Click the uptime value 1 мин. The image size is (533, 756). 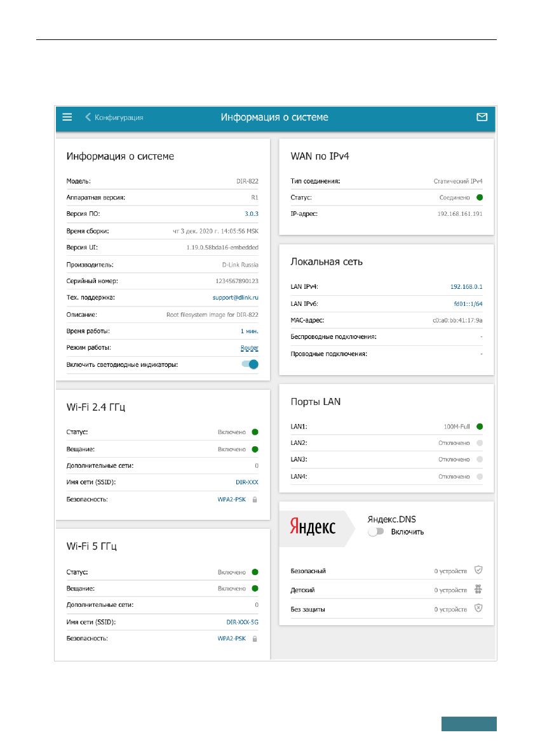(250, 331)
